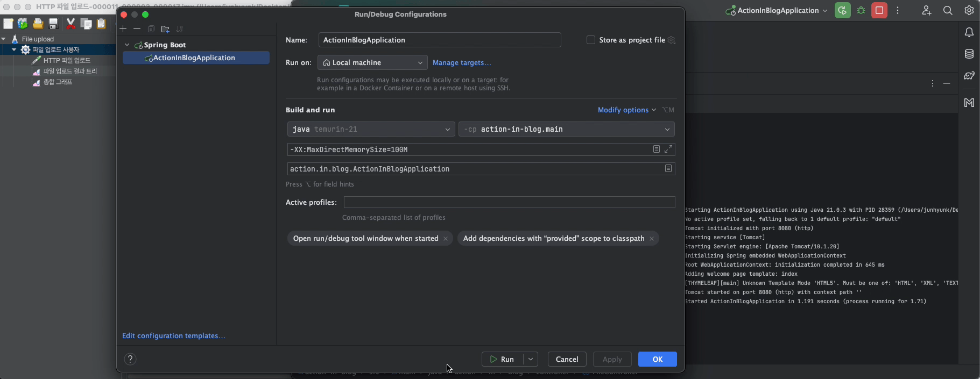Viewport: 980px width, 379px height.
Task: Click the Run button in dialog
Action: (503, 359)
